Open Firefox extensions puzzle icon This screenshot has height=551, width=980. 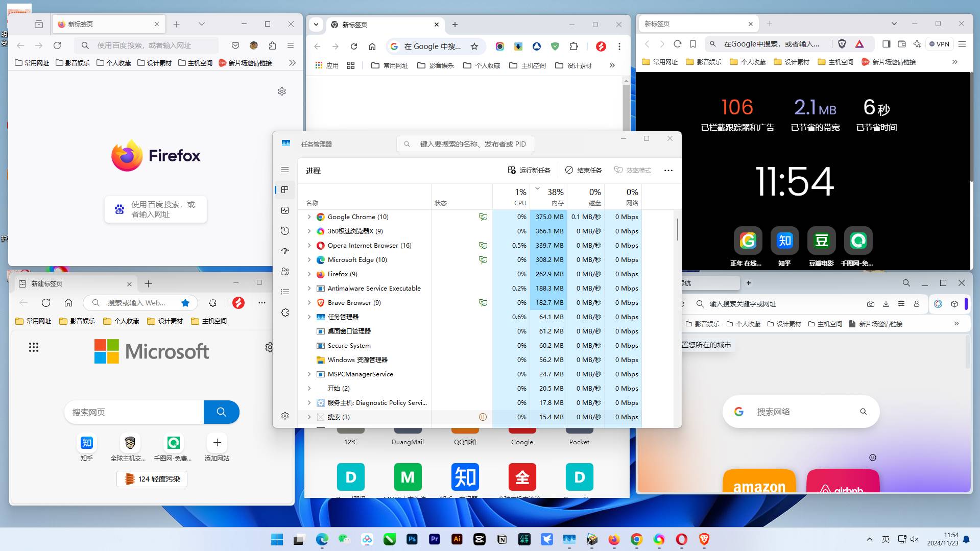pos(272,45)
